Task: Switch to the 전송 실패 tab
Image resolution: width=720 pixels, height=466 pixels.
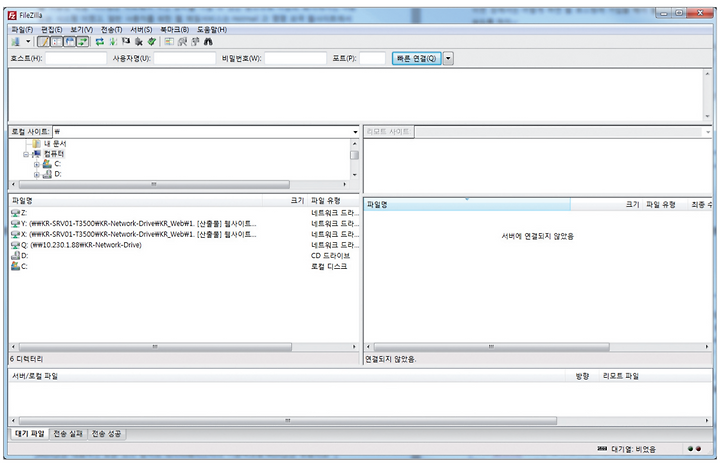Action: pos(68,433)
